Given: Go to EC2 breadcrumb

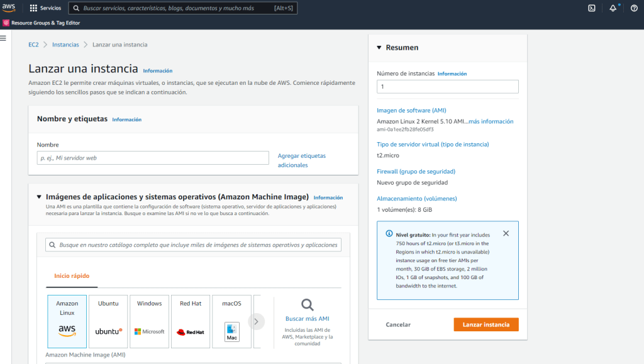Looking at the screenshot, I should point(33,44).
